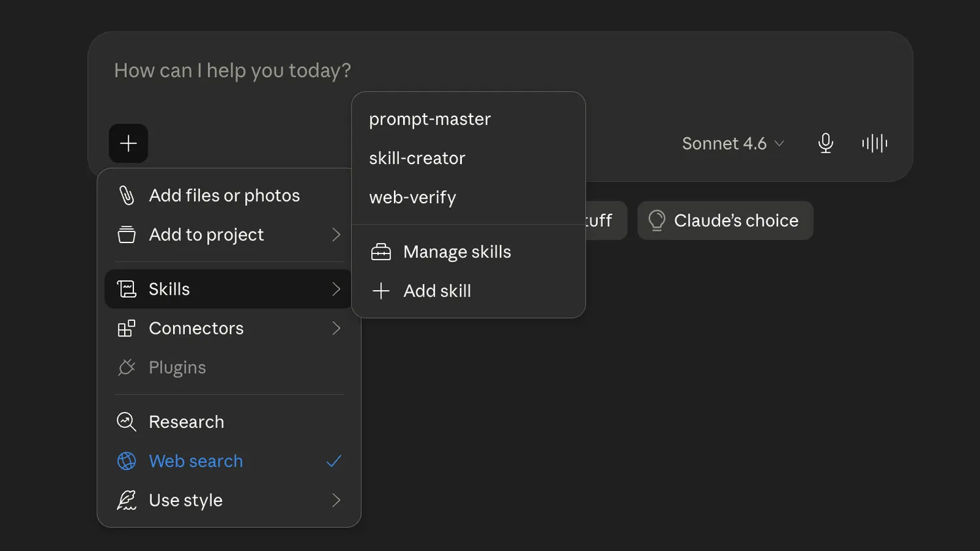
Task: Click the plus attachment button
Action: [128, 143]
